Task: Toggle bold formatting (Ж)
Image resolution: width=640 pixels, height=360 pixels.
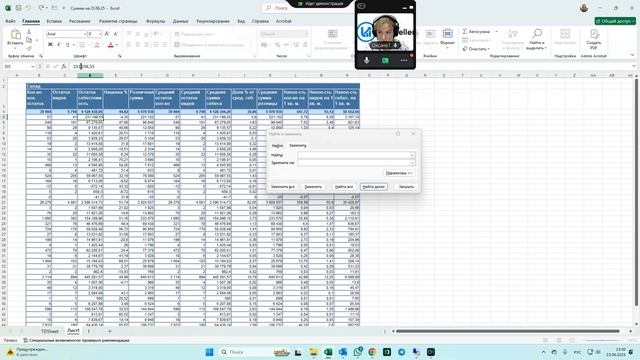Action: pyautogui.click(x=50, y=44)
